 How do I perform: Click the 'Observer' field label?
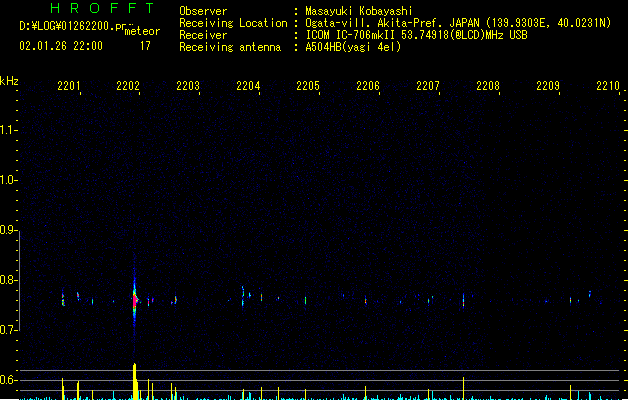[203, 11]
